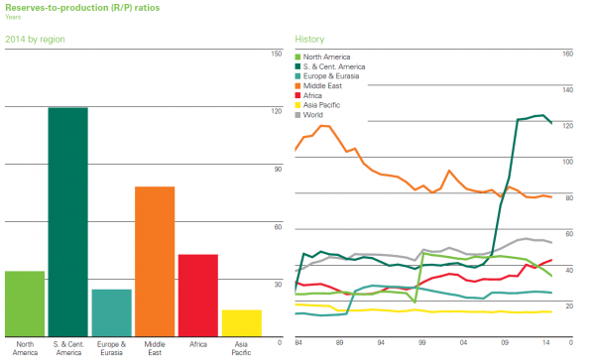
Task: Click the 'World' legend label
Action: pyautogui.click(x=313, y=115)
